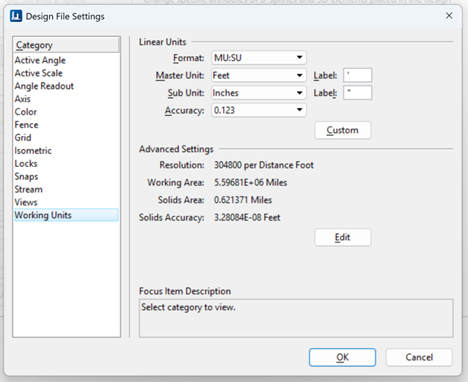This screenshot has width=468, height=382.
Task: Click the Custom button
Action: (x=343, y=130)
